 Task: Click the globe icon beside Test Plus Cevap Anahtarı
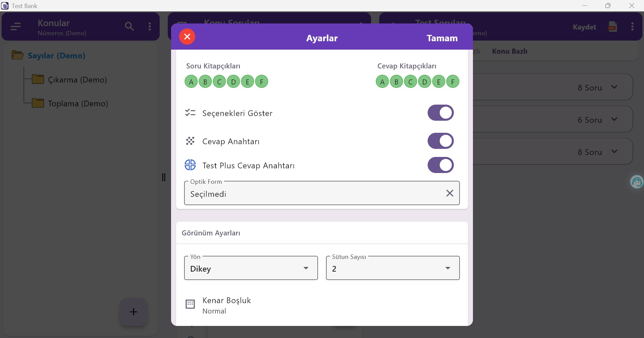190,165
